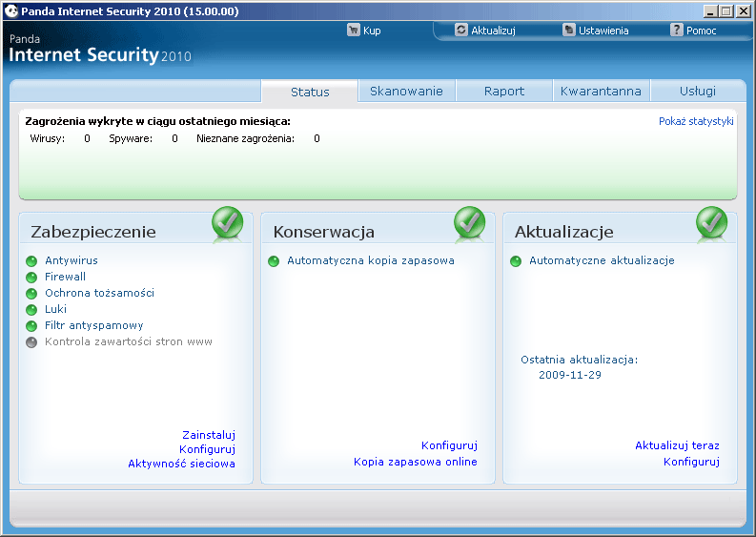Click green checkmark on Aktualizacje panel
Viewport: 756px width, 537px height.
[711, 223]
